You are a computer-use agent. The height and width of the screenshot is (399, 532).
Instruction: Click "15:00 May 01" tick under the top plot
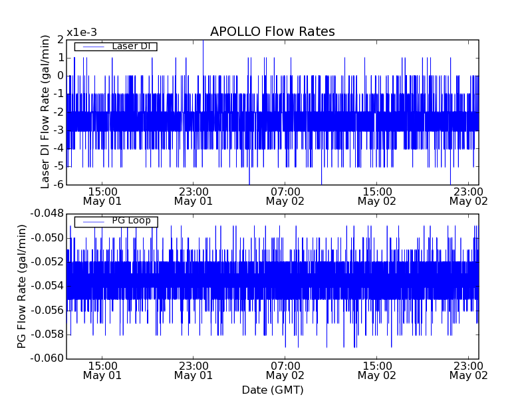tap(102, 196)
